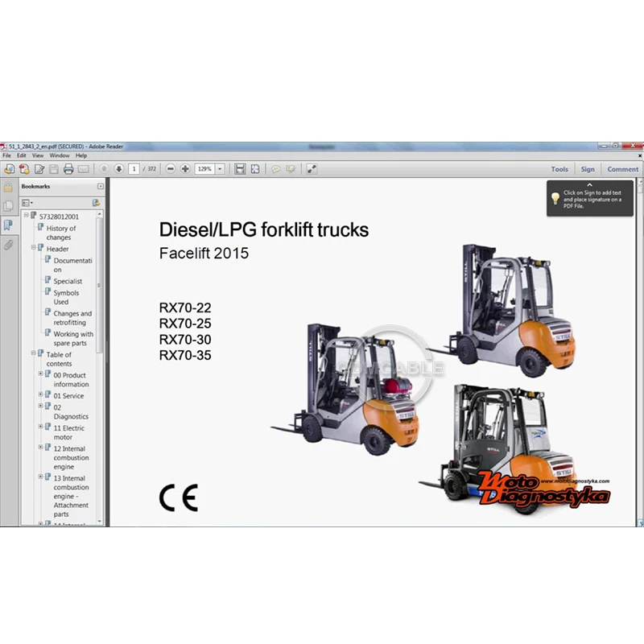Click the Read mode expand icon

click(x=312, y=169)
